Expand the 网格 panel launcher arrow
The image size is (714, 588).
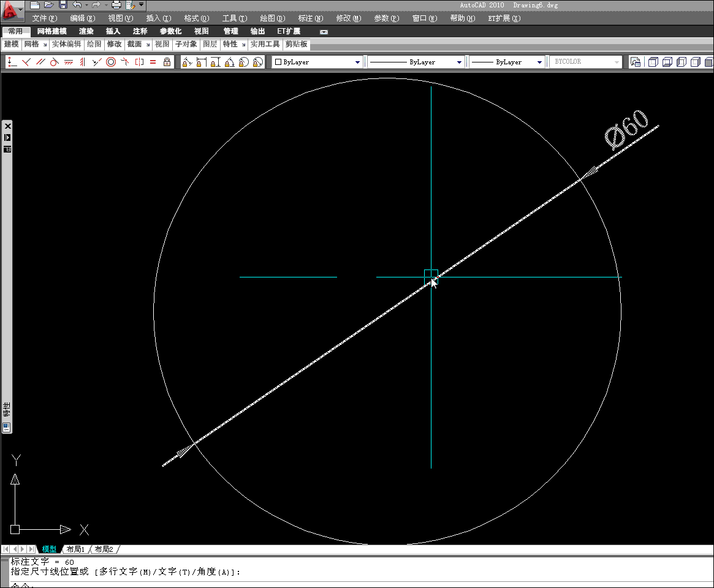click(x=45, y=45)
